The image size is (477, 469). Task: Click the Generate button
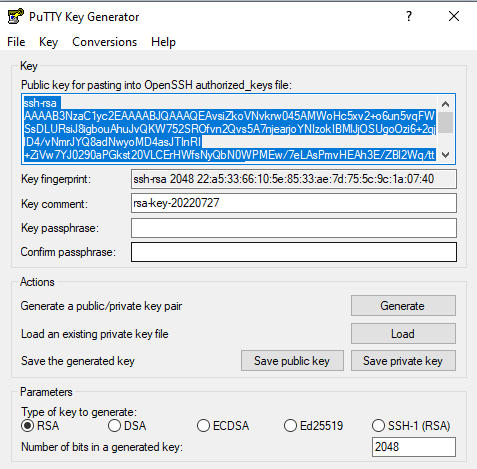(x=403, y=305)
